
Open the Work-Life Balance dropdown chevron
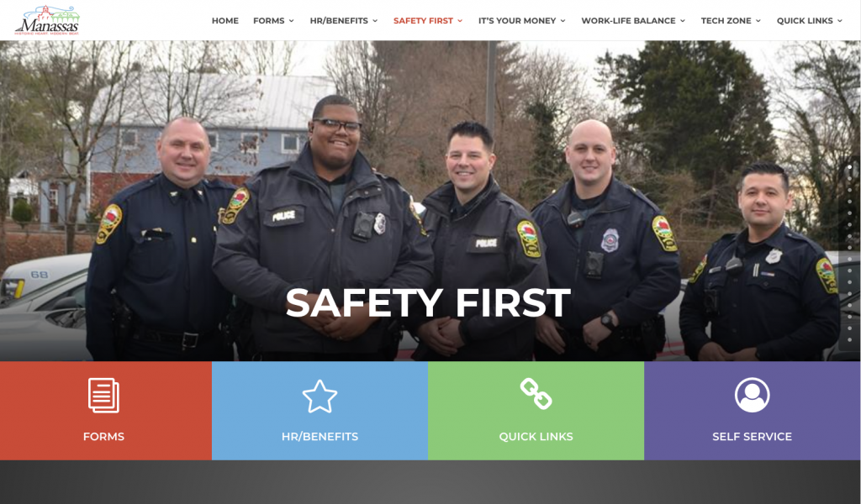683,21
